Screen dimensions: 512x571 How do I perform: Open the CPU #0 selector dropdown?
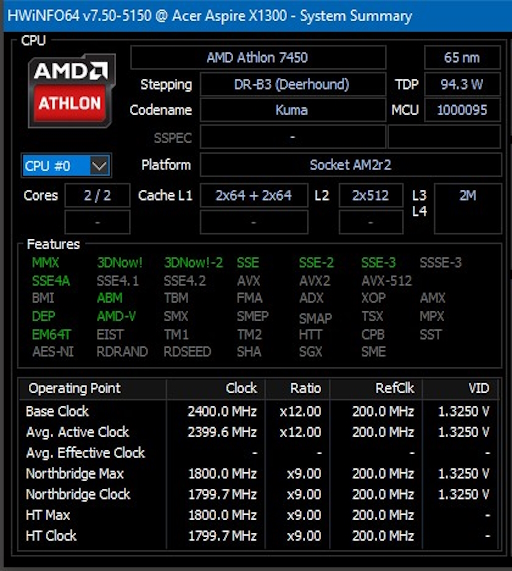[x=66, y=166]
